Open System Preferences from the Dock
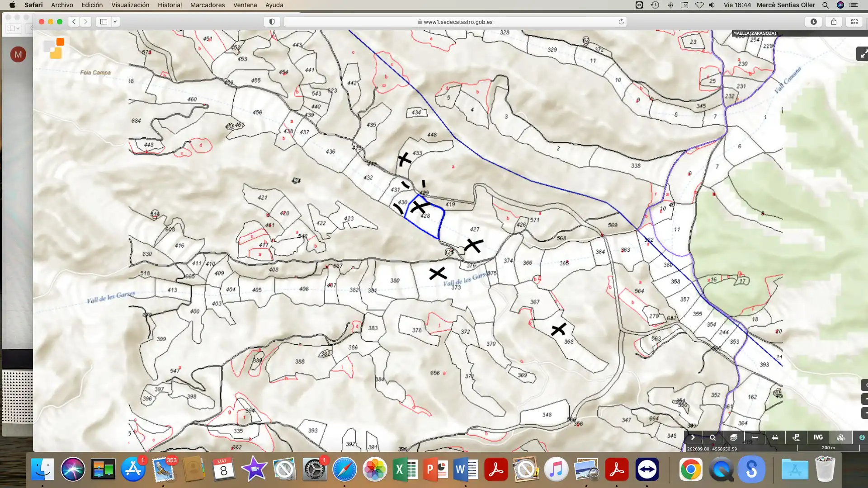Image resolution: width=868 pixels, height=488 pixels. coord(315,469)
